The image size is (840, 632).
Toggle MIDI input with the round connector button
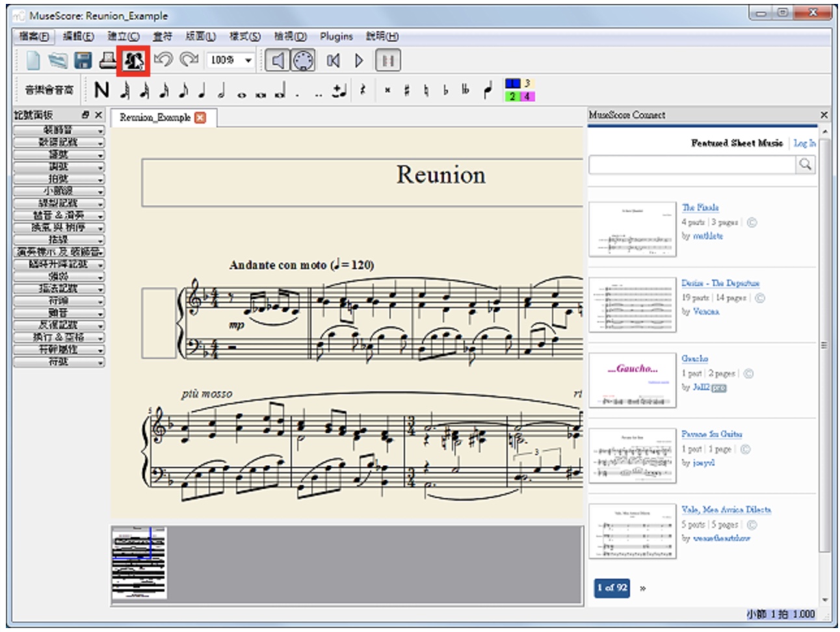tap(302, 61)
